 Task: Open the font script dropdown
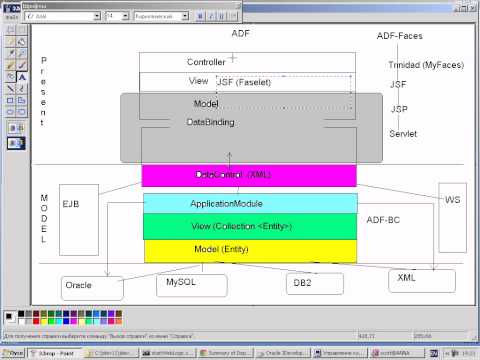(185, 16)
